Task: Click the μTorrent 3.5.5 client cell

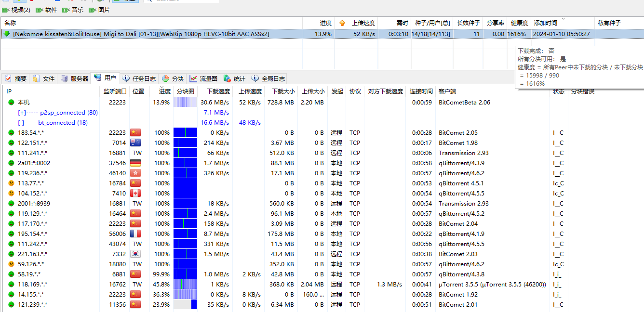Action: 492,285
